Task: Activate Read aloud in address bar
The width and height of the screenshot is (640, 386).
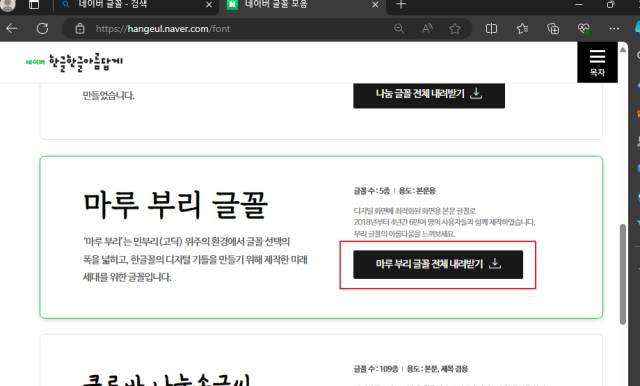Action: pos(427,29)
